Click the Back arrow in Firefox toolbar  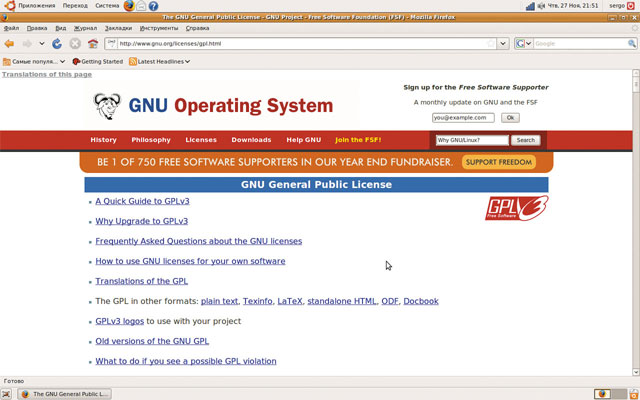(9, 44)
